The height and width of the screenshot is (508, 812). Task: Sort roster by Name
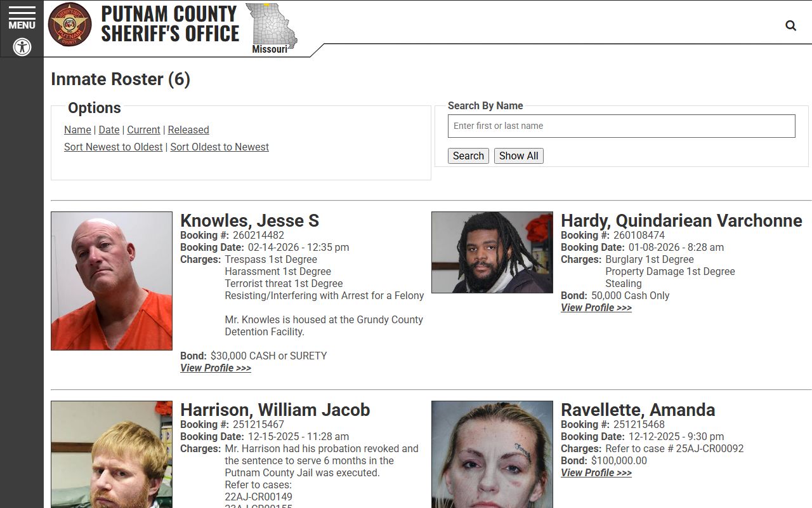77,130
